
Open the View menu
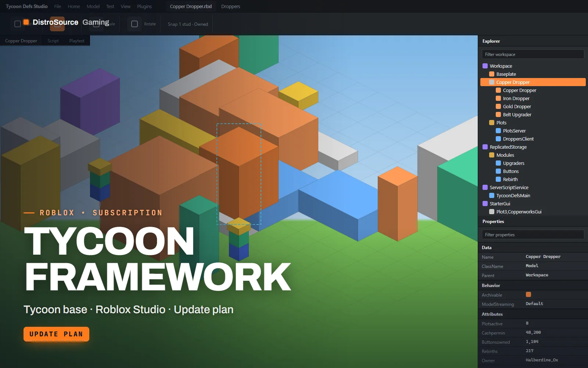(x=125, y=6)
